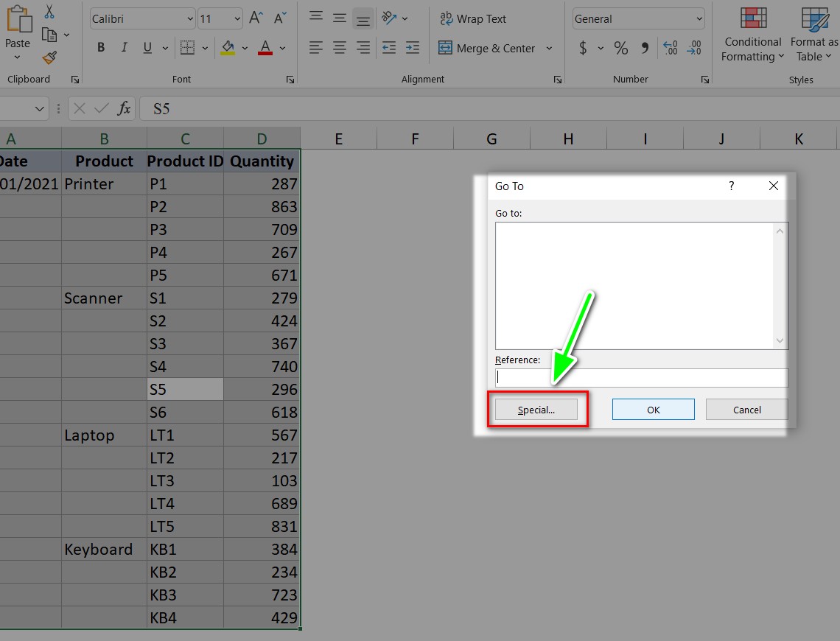The image size is (840, 641).
Task: Open Merge & Center dropdown arrow
Action: 549,49
